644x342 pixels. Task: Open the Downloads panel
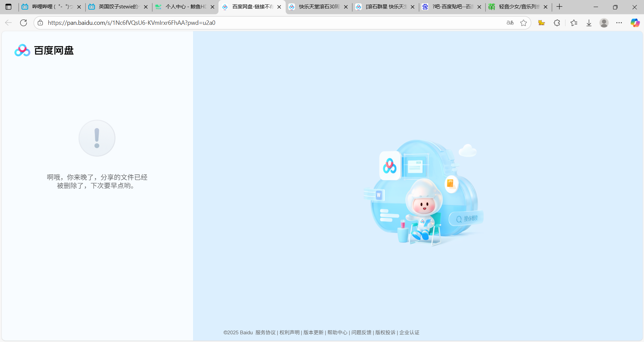[589, 23]
